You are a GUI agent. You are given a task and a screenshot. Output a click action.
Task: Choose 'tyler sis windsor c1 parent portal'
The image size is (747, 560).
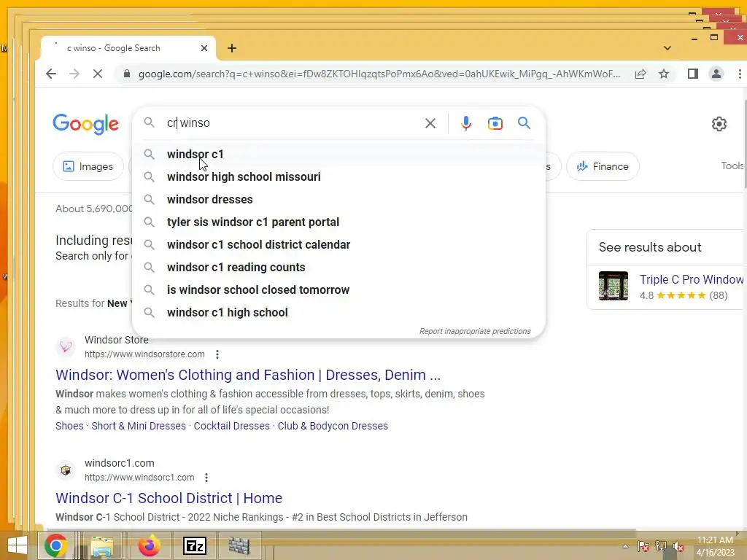point(338,222)
